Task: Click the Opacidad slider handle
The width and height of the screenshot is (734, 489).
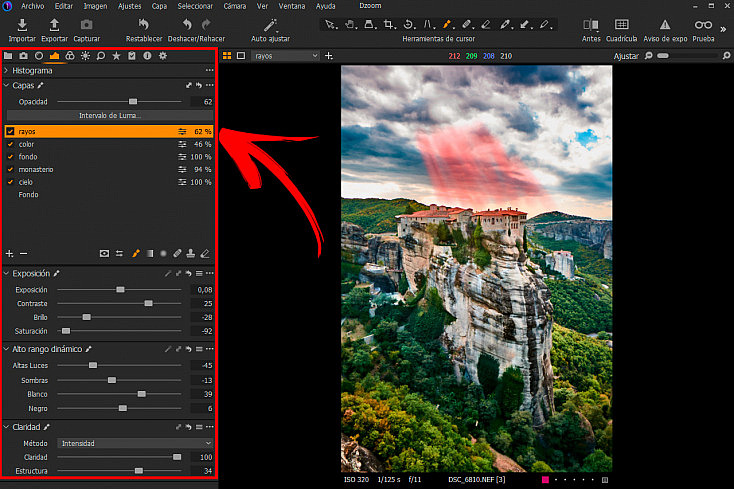Action: point(133,102)
